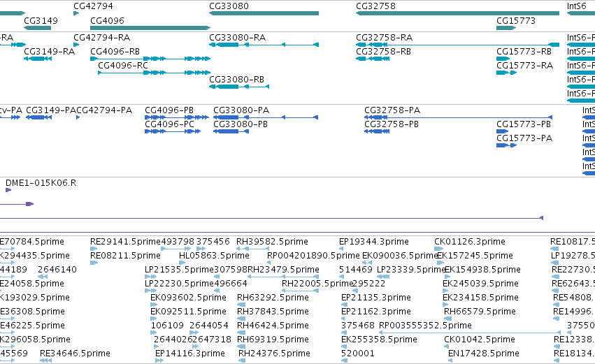Click EST EK234158.5prime
This screenshot has width=595, height=364.
tap(481, 298)
